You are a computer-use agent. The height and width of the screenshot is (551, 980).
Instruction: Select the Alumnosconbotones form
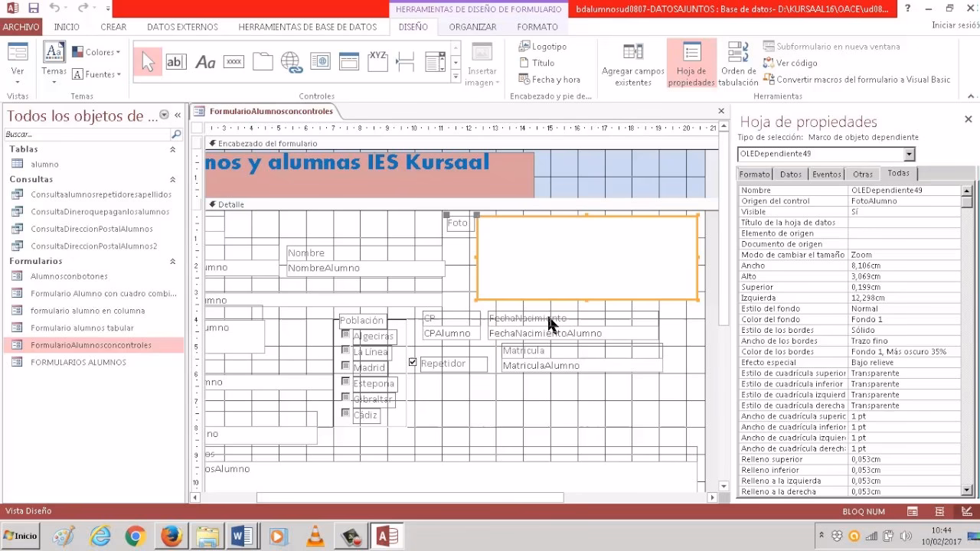(x=69, y=276)
